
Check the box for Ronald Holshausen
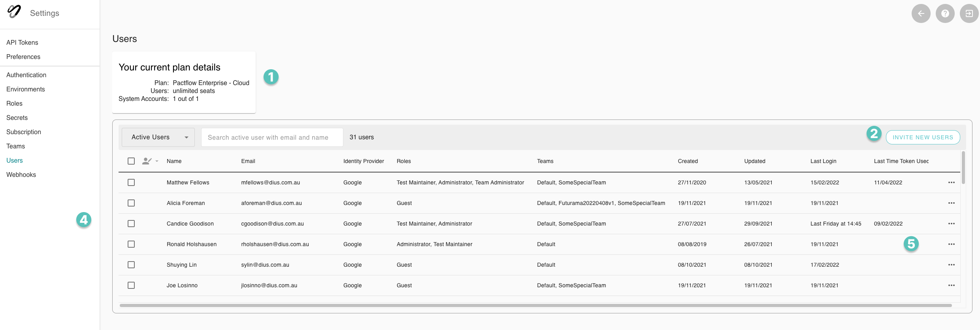tap(131, 244)
